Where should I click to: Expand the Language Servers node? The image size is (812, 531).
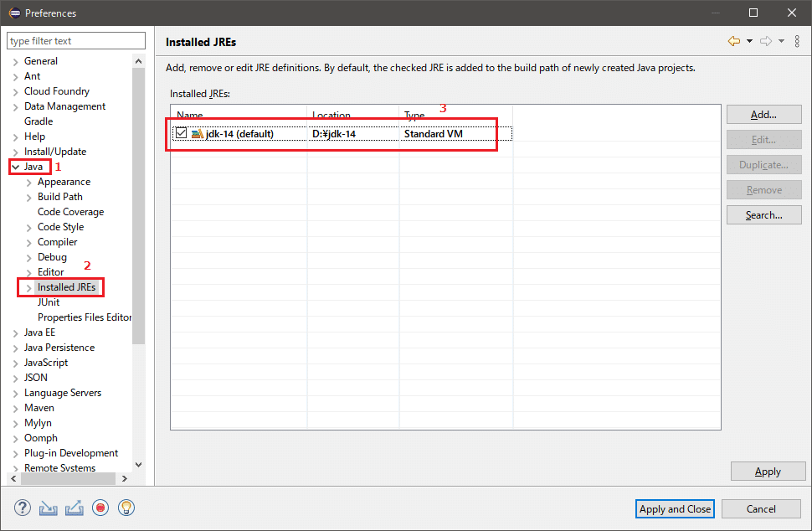pyautogui.click(x=16, y=393)
